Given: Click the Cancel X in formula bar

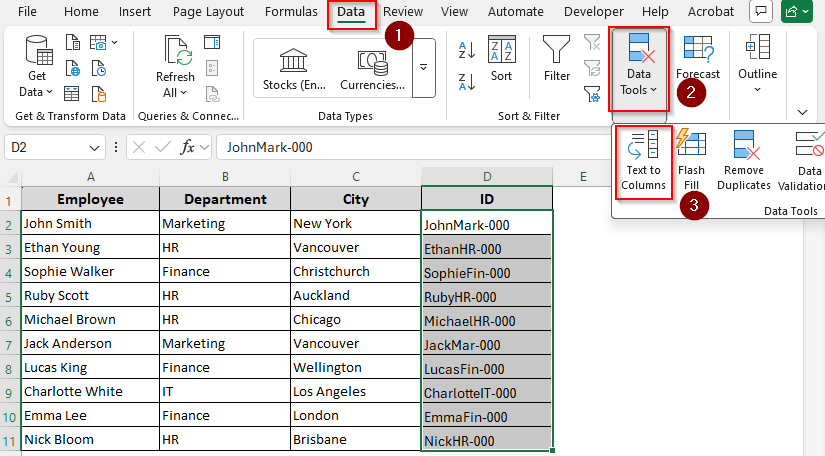Looking at the screenshot, I should click(x=139, y=147).
